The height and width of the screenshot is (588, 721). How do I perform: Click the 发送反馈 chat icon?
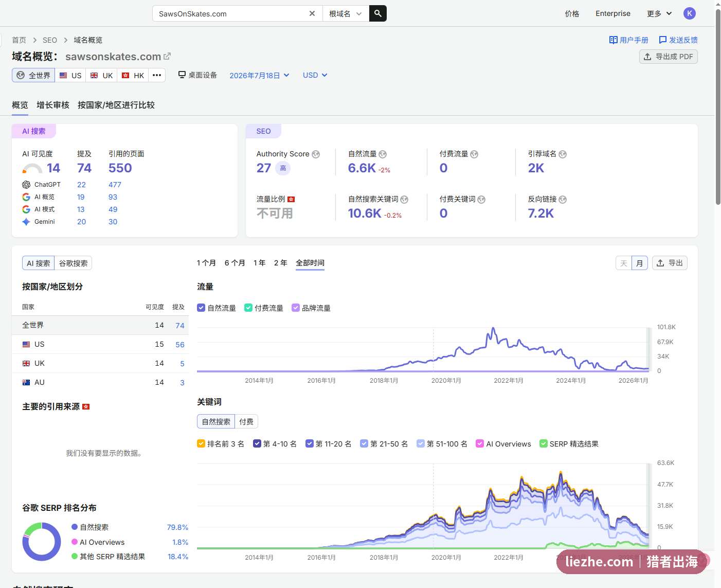click(663, 40)
